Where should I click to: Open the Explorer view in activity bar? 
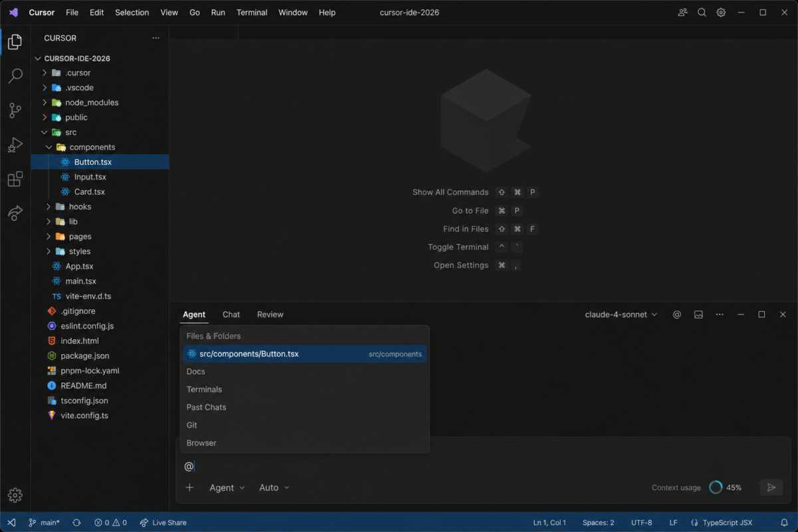click(15, 43)
